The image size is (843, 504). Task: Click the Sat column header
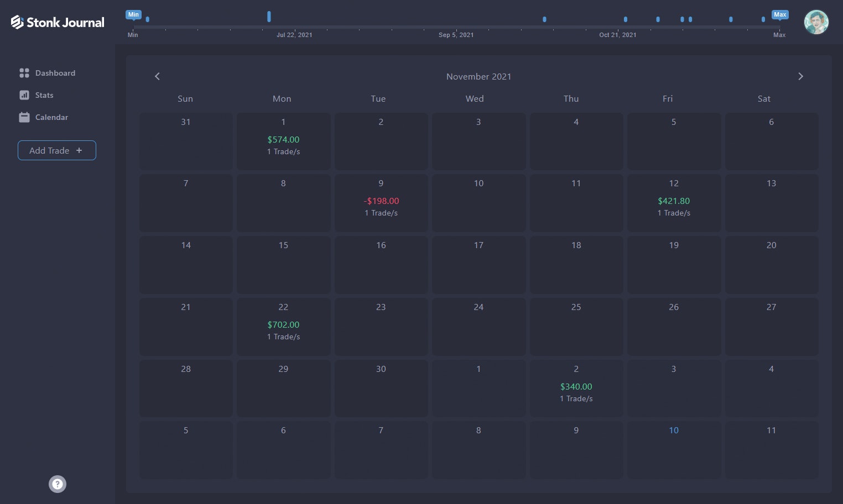coord(764,99)
